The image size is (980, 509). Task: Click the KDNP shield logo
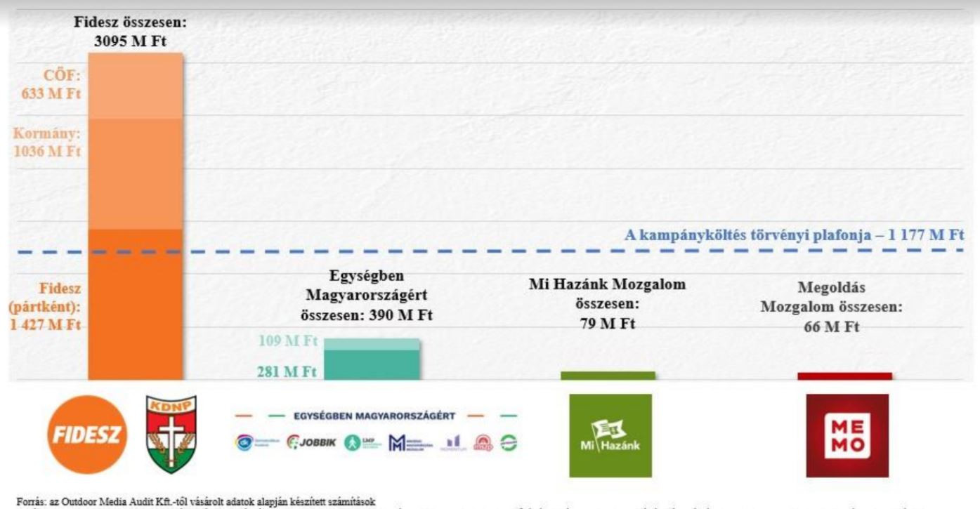tap(171, 435)
